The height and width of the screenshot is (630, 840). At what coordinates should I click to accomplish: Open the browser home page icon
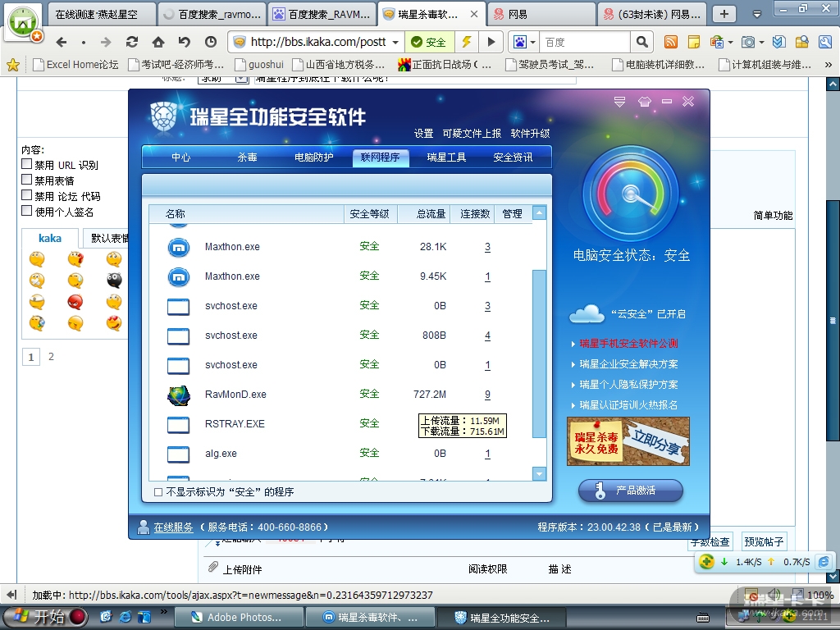click(x=158, y=42)
